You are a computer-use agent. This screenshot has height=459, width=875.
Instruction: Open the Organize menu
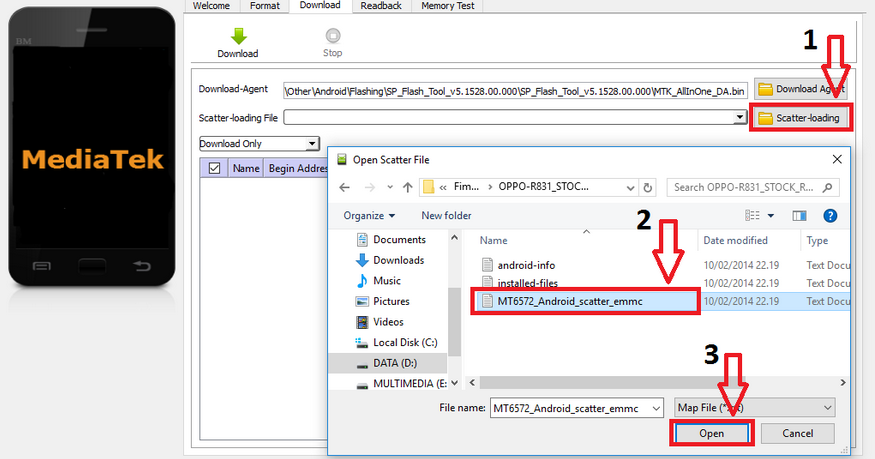(x=369, y=215)
